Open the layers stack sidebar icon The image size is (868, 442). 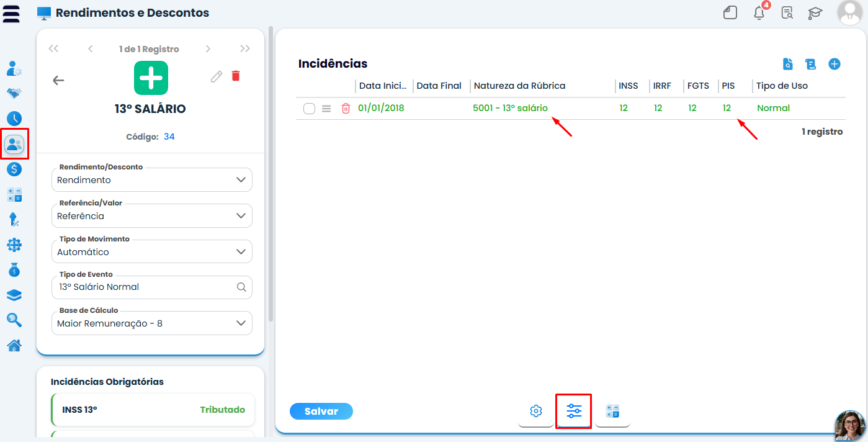(14, 295)
